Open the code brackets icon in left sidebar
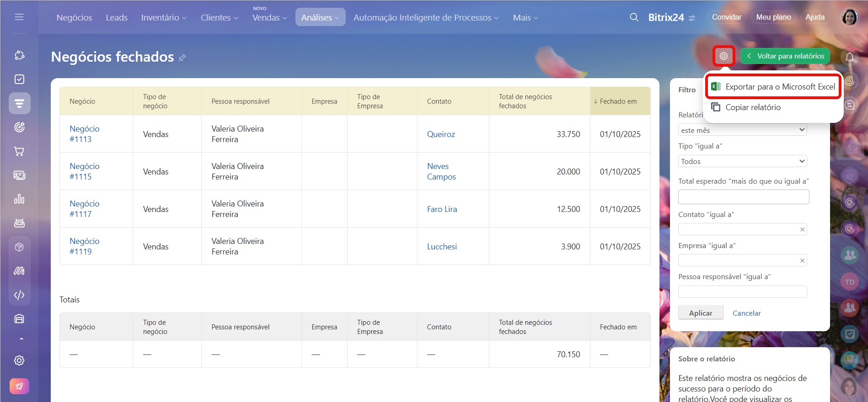The image size is (868, 402). 19,295
